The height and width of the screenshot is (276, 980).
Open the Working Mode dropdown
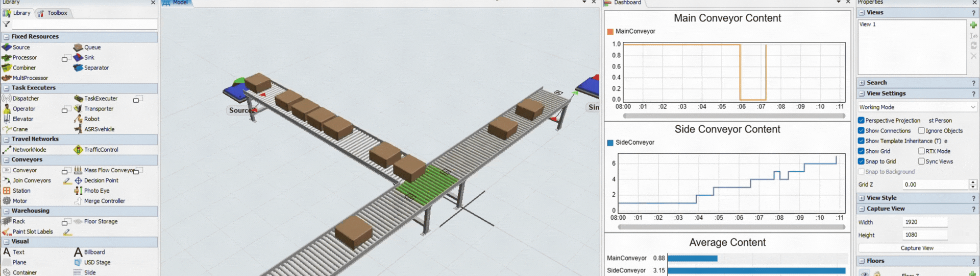(917, 107)
